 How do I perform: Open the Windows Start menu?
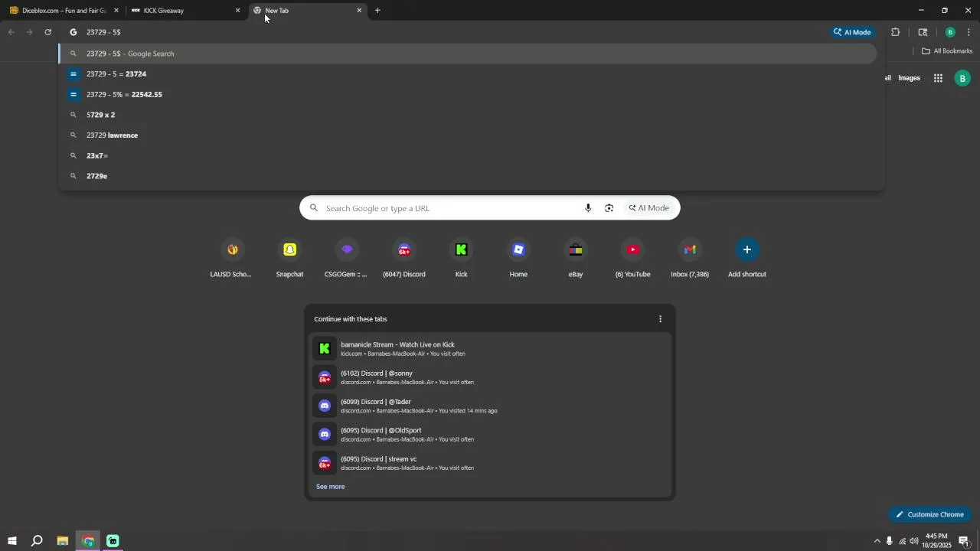(x=11, y=541)
